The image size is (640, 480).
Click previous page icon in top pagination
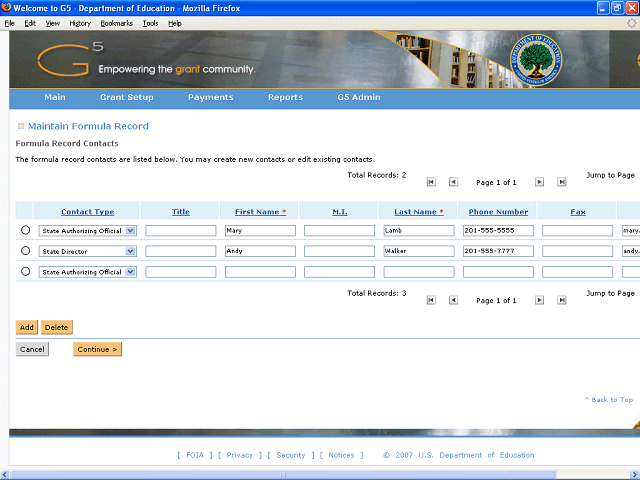click(453, 182)
